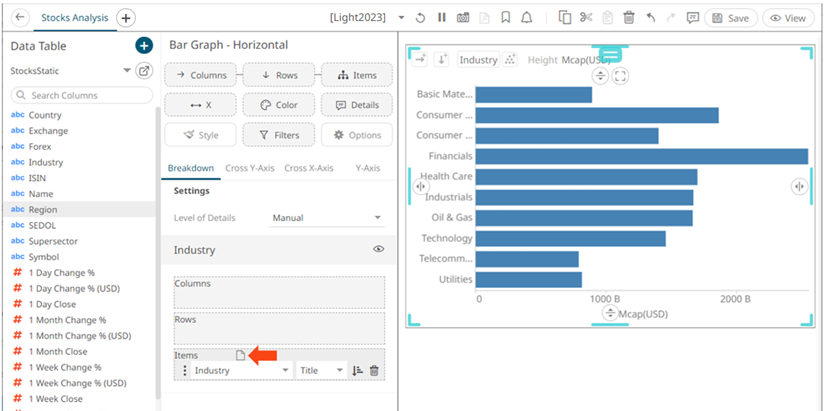
Task: Pause data updates with the pause icon
Action: pyautogui.click(x=441, y=17)
